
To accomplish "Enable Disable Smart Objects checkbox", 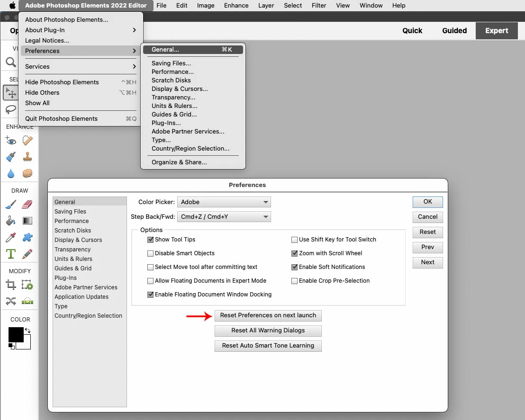I will (150, 253).
